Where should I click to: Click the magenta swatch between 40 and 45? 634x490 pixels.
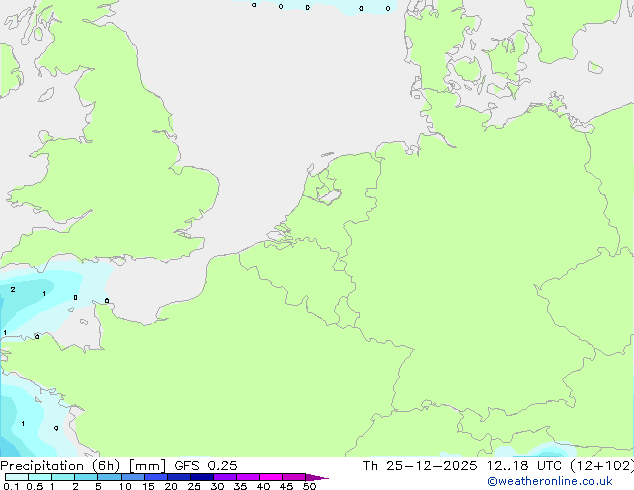[x=271, y=477]
